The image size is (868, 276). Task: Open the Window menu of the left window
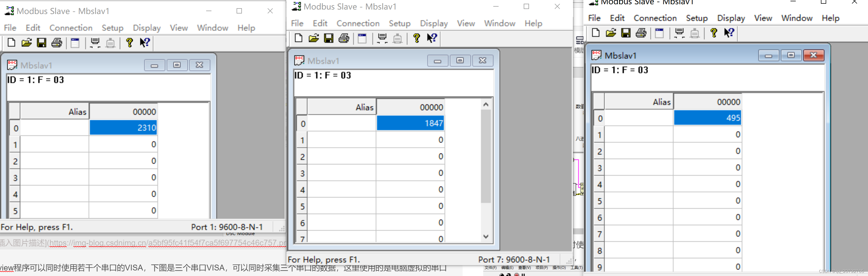coord(212,28)
